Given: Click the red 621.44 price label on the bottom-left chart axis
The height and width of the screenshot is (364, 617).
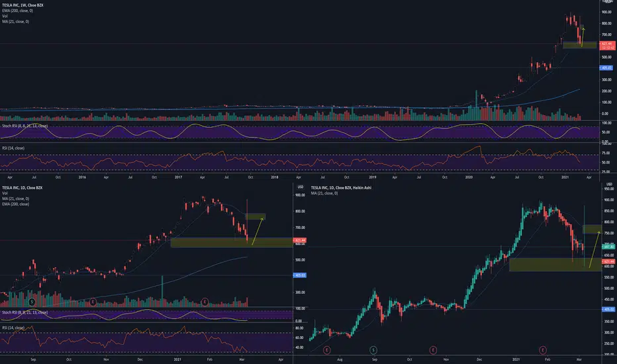Looking at the screenshot, I should pos(300,240).
